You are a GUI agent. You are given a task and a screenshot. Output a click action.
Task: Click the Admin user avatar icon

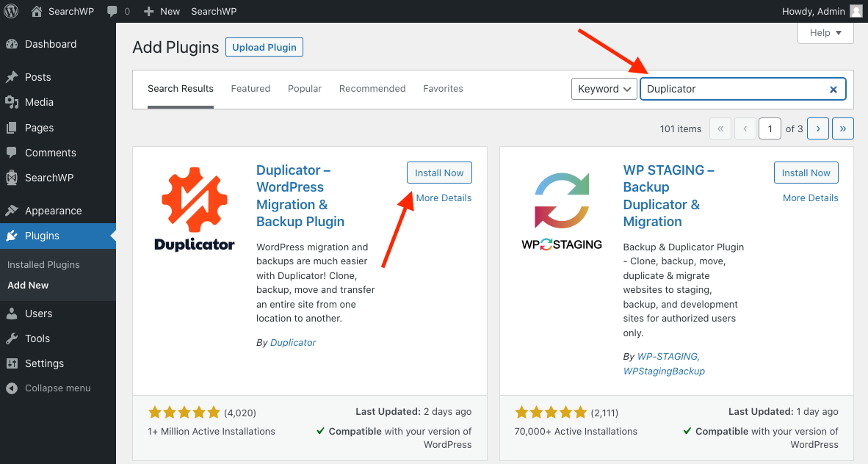click(856, 11)
